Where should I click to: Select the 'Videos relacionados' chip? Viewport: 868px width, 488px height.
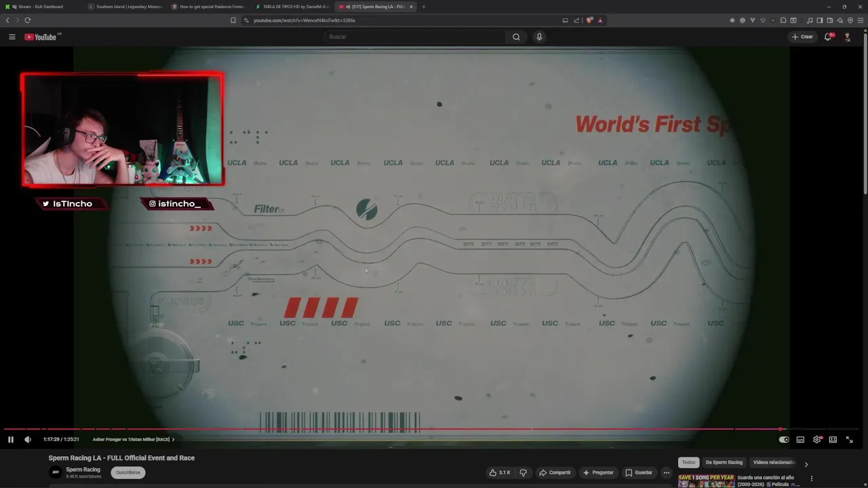point(773,462)
